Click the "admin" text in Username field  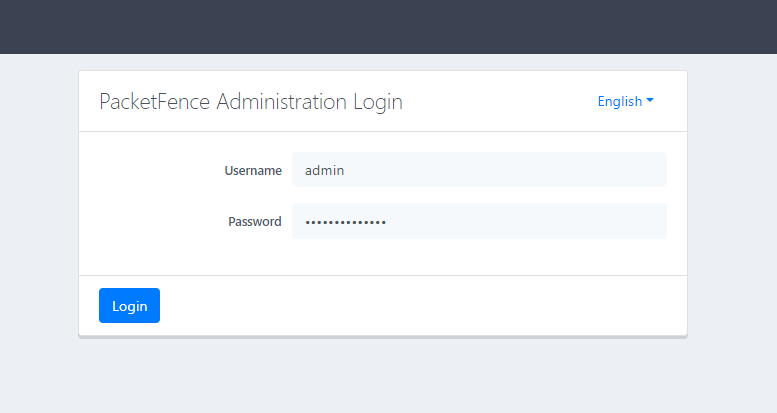click(325, 171)
